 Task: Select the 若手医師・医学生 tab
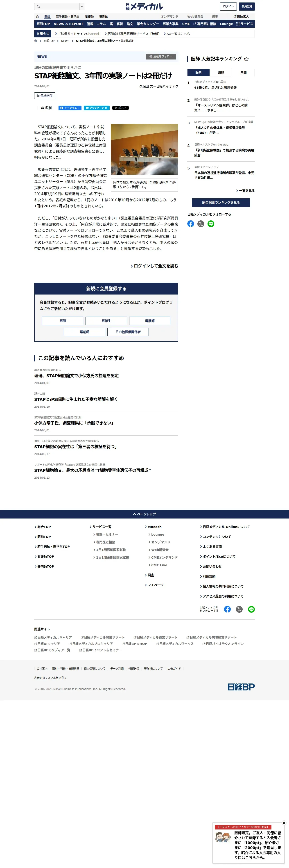[68, 16]
